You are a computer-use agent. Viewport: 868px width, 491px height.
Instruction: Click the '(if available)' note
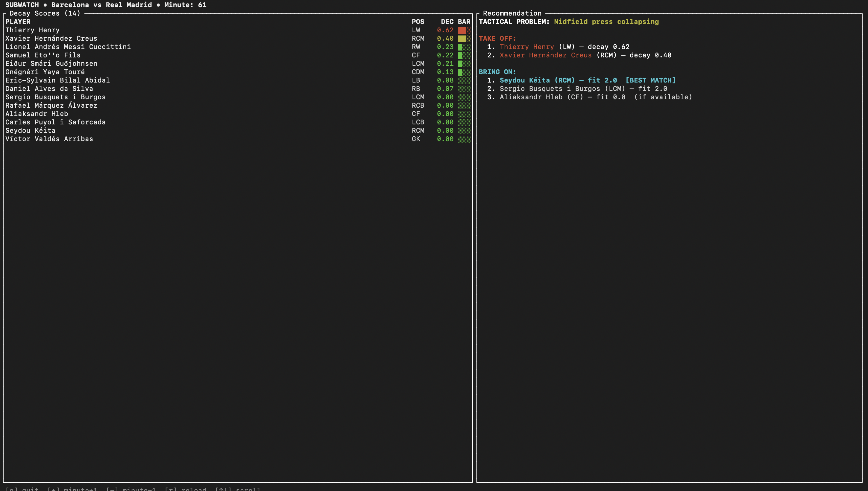click(x=663, y=97)
